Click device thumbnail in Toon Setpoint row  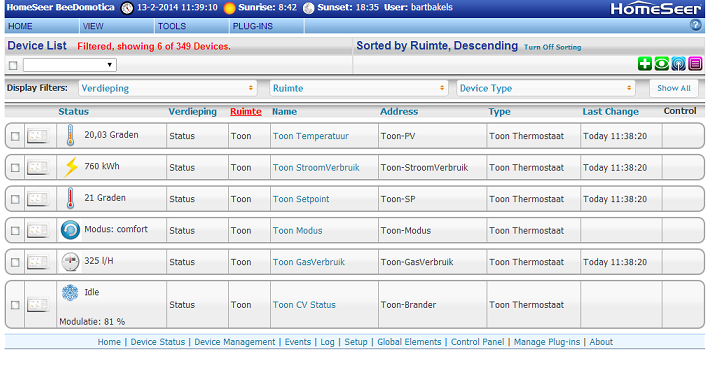tap(38, 199)
